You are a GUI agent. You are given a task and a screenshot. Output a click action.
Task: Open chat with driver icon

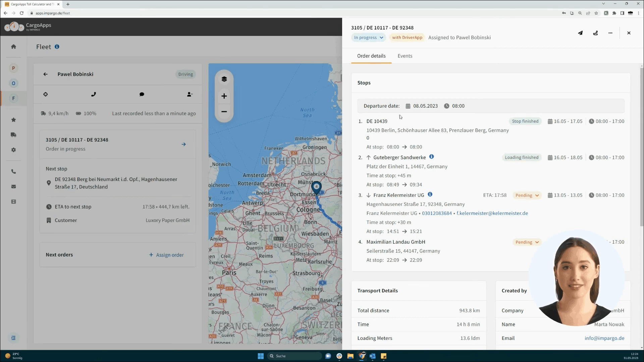(142, 95)
